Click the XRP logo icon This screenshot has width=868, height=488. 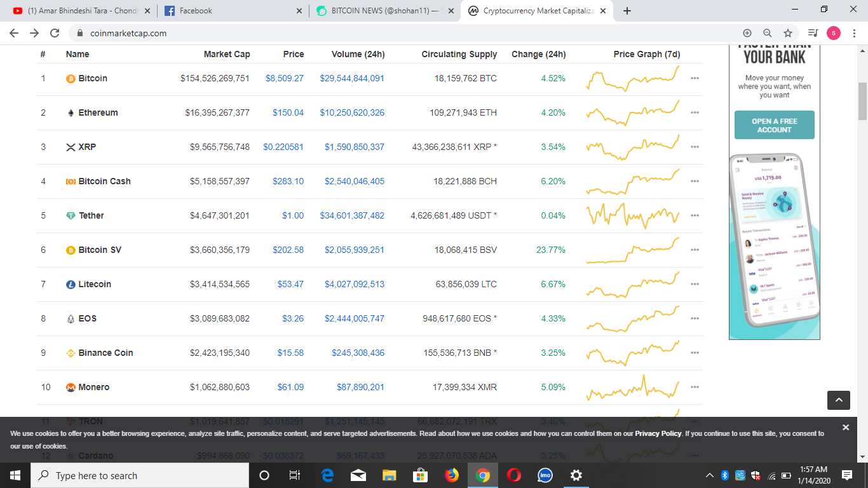[x=71, y=147]
